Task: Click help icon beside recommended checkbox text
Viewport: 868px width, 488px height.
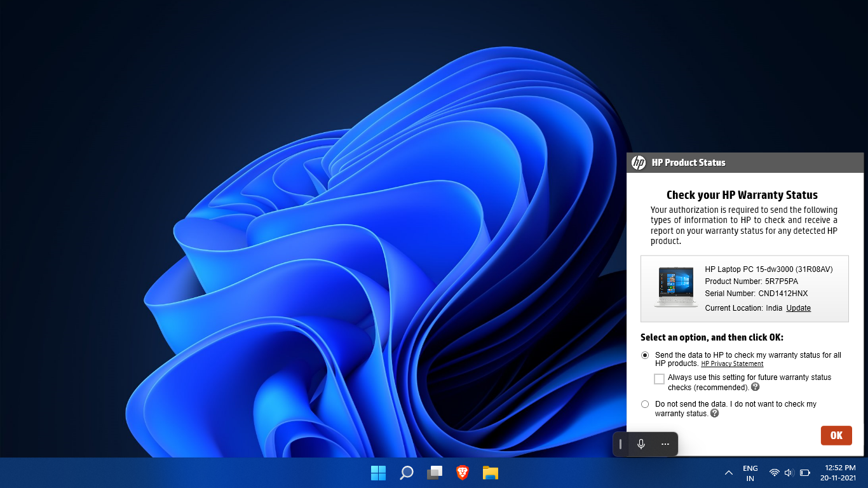Action: 755,387
